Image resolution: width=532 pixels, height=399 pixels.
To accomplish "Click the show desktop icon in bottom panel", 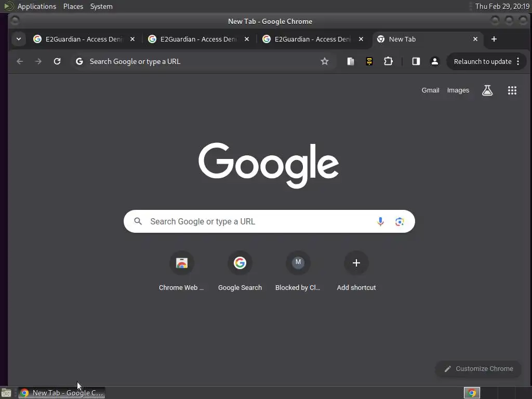I will (x=6, y=393).
